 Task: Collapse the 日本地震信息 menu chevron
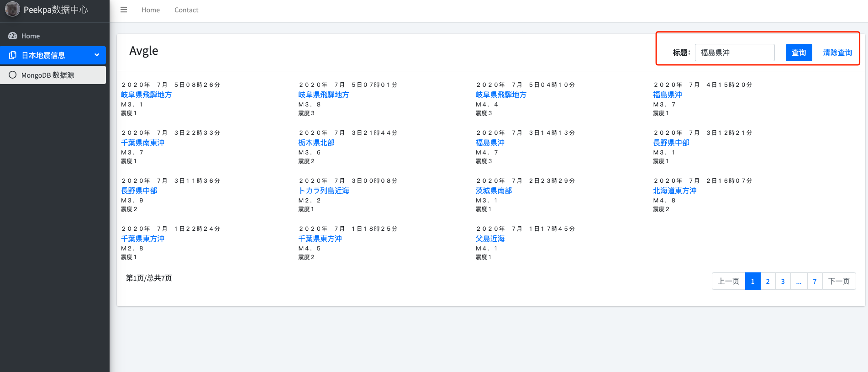click(97, 55)
